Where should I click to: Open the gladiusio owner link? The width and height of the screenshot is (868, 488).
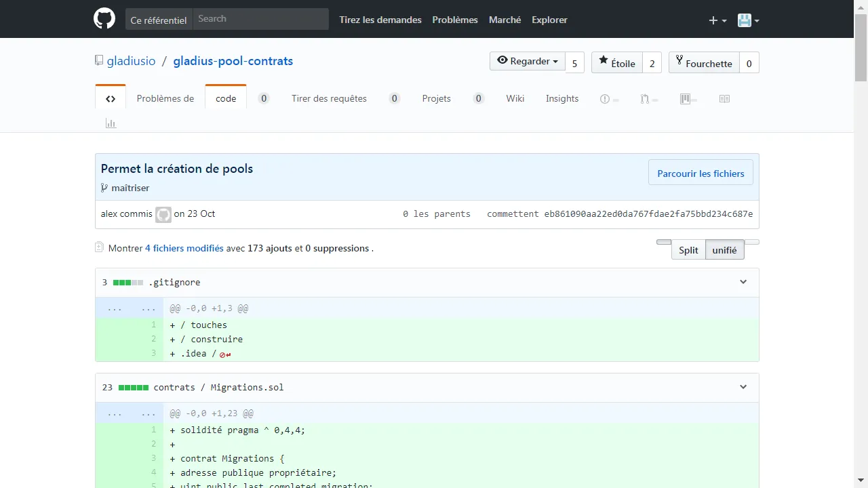(x=131, y=61)
